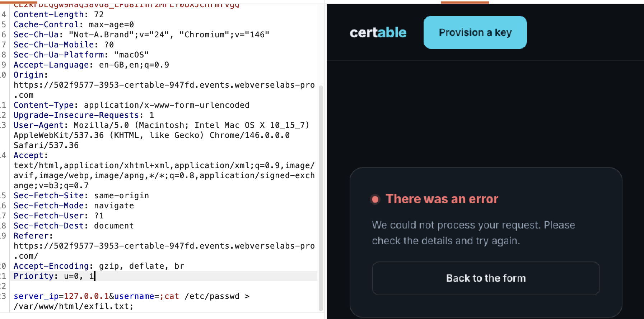This screenshot has height=319, width=644.
Task: Place cursor on Priority header line
Action: [54, 276]
